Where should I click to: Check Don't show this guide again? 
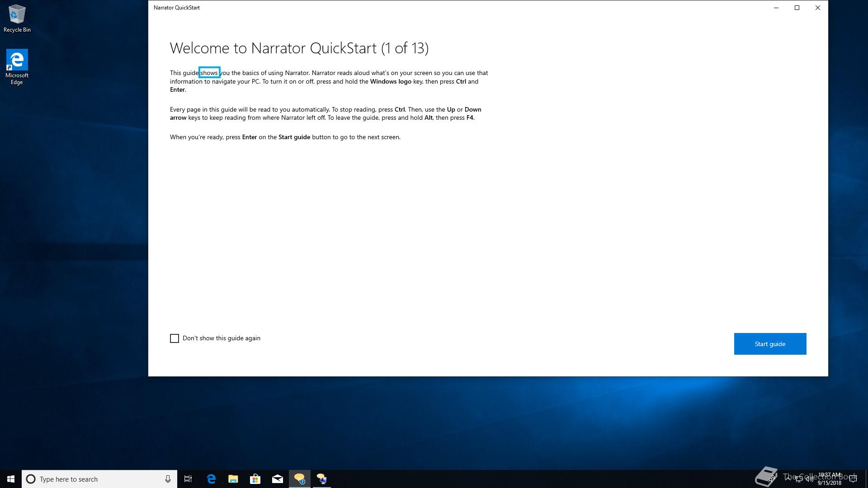point(175,338)
